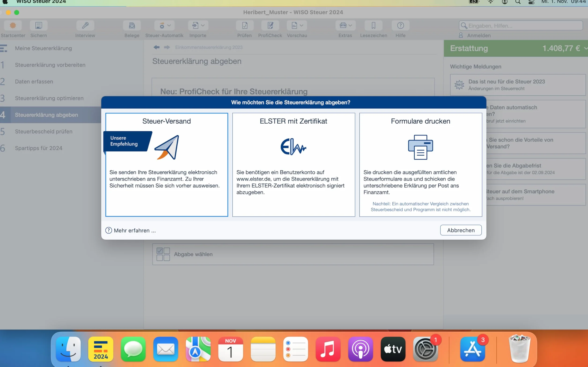Select the Formulare drucken option
Screen dimensions: 588x367
click(421, 165)
